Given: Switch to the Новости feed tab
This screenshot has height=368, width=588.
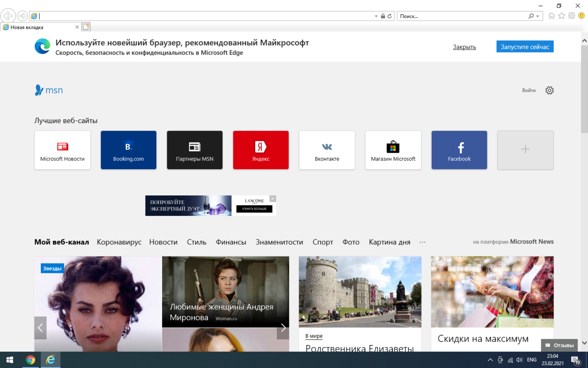Looking at the screenshot, I should pos(163,242).
